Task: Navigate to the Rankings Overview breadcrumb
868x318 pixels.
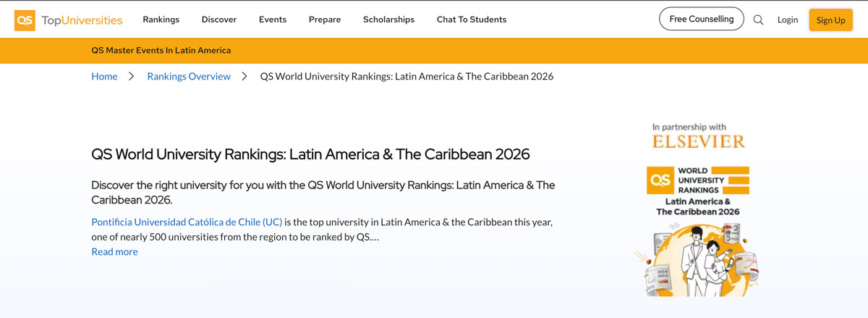Action: (x=189, y=76)
